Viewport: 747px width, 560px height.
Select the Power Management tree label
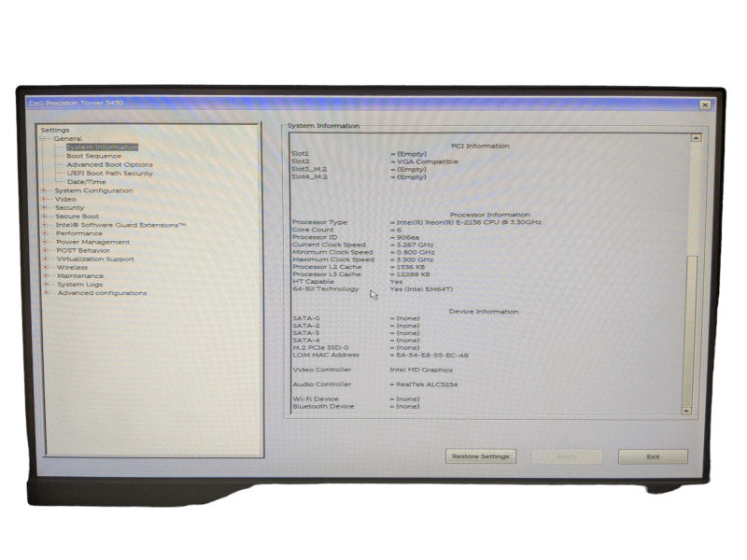click(92, 243)
